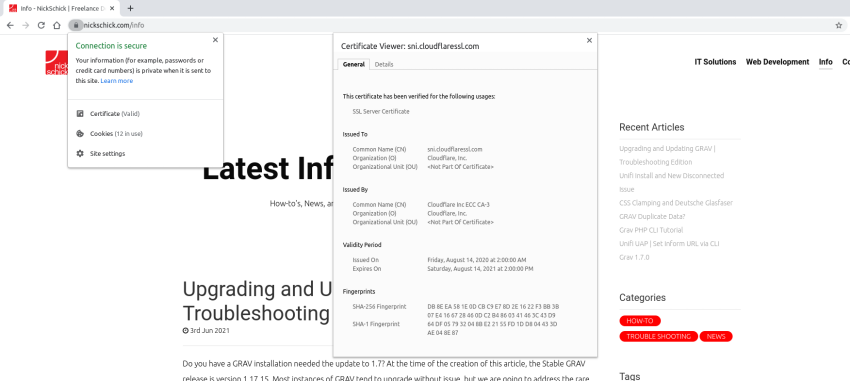
Task: Go to browser home page icon
Action: [57, 25]
